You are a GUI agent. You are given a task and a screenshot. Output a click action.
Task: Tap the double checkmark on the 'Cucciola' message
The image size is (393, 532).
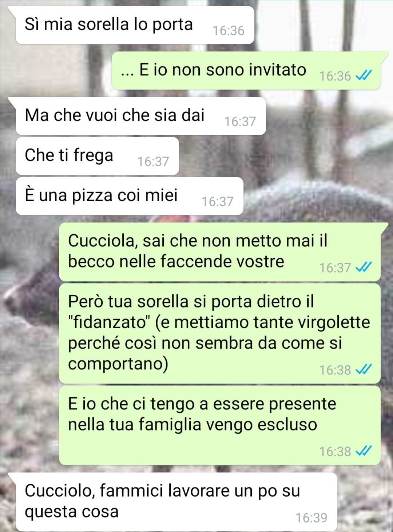tap(364, 267)
